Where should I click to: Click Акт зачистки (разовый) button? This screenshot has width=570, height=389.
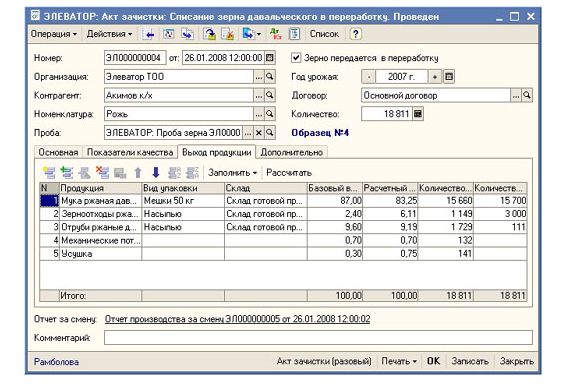[324, 361]
